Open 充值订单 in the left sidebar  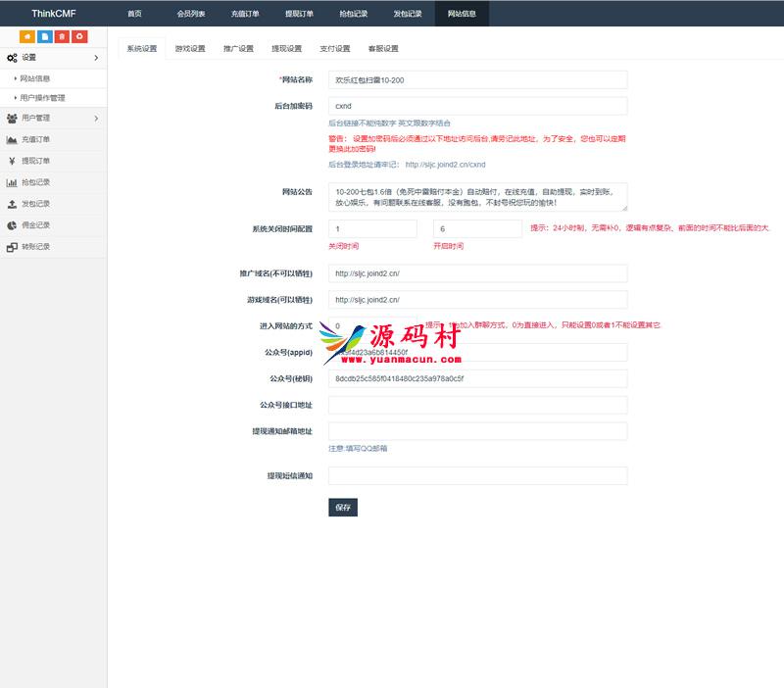point(35,139)
